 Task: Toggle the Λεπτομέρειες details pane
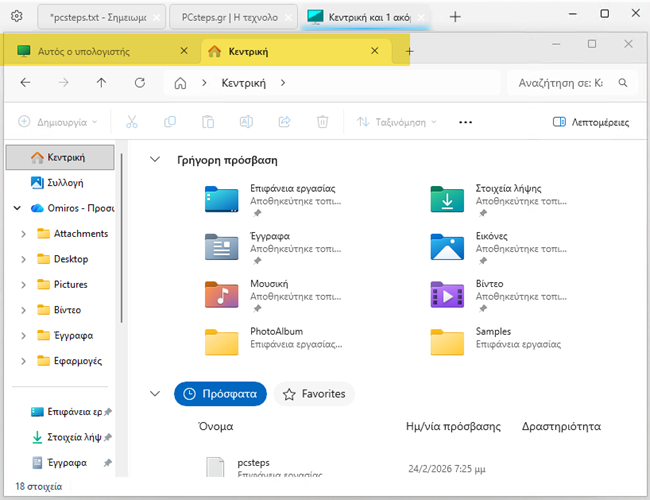click(x=591, y=122)
